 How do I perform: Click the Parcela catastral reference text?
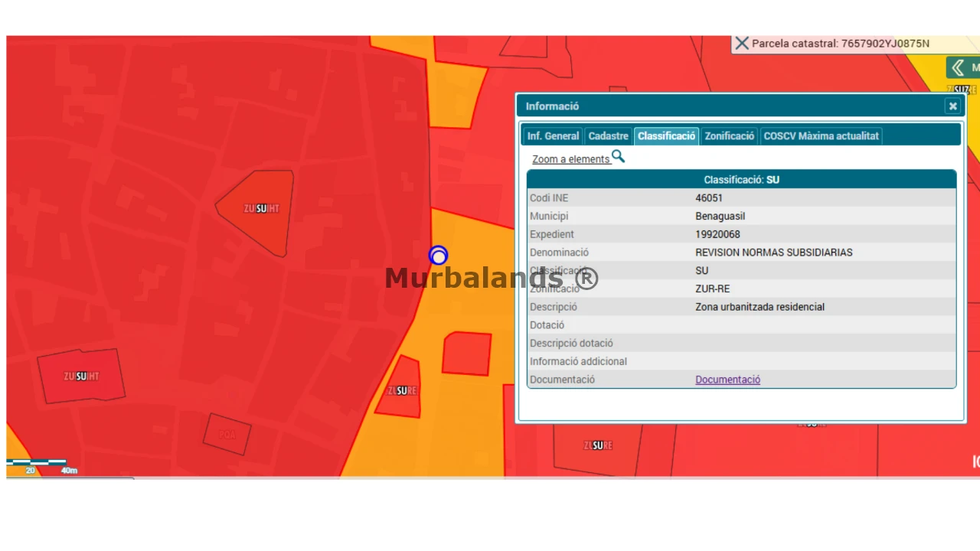click(841, 44)
